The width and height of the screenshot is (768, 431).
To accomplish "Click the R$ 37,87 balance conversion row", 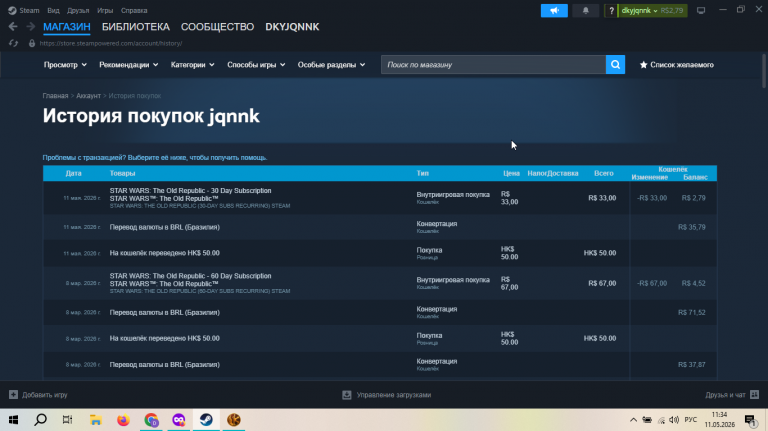I will point(380,364).
